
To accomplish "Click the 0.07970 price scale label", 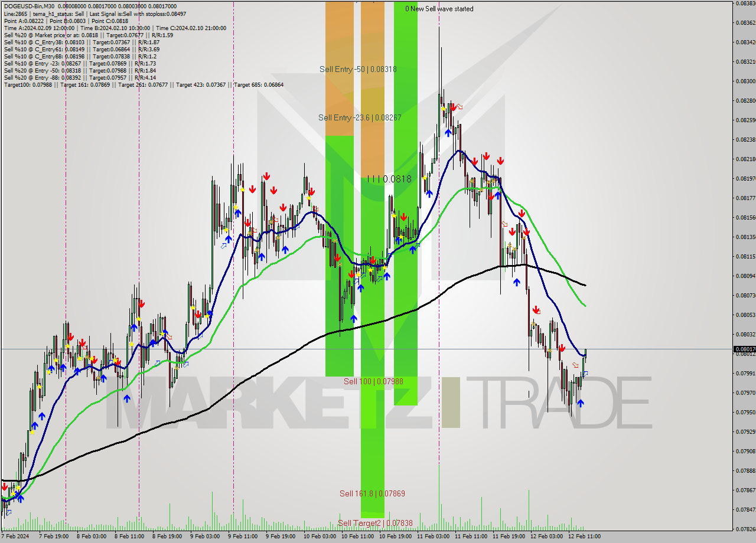I will coord(745,392).
